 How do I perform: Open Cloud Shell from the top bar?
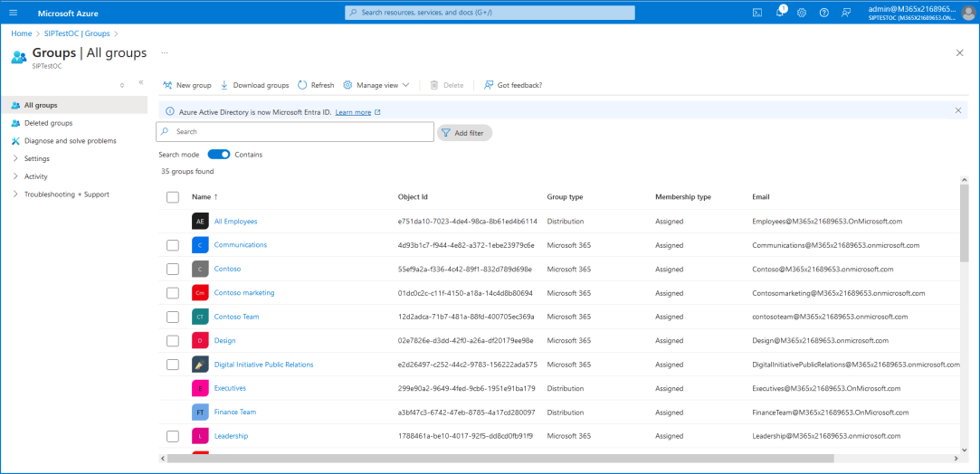pos(757,13)
